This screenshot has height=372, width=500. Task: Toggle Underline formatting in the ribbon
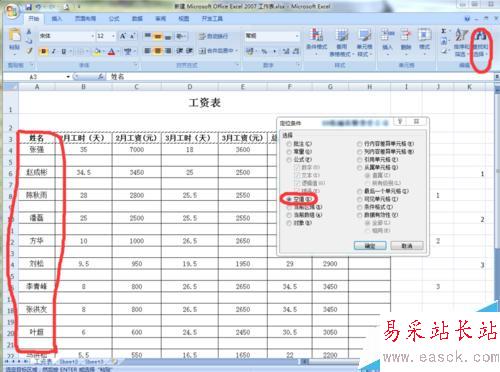click(63, 51)
